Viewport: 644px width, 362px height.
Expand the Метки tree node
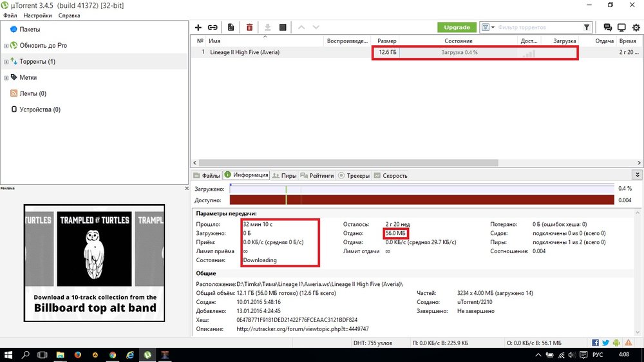tap(6, 78)
